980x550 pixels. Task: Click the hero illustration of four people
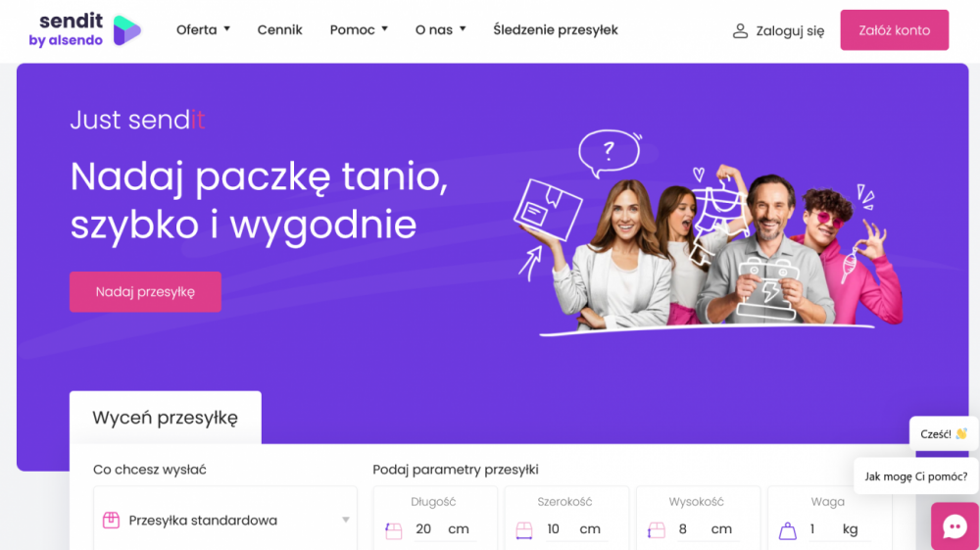point(709,232)
